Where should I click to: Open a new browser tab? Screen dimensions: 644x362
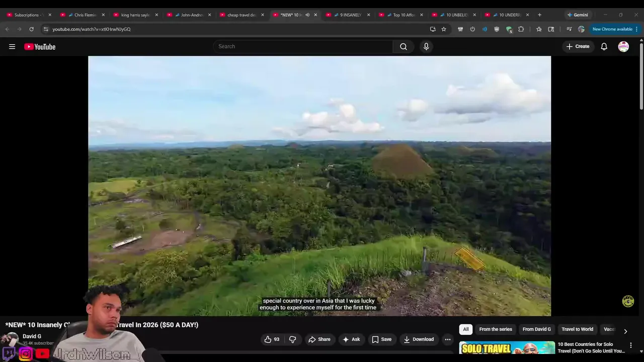click(x=539, y=15)
